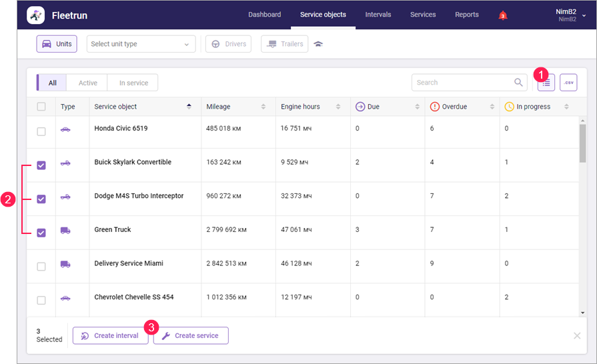
Task: Click the truck icon for Green Truck
Action: 65,231
